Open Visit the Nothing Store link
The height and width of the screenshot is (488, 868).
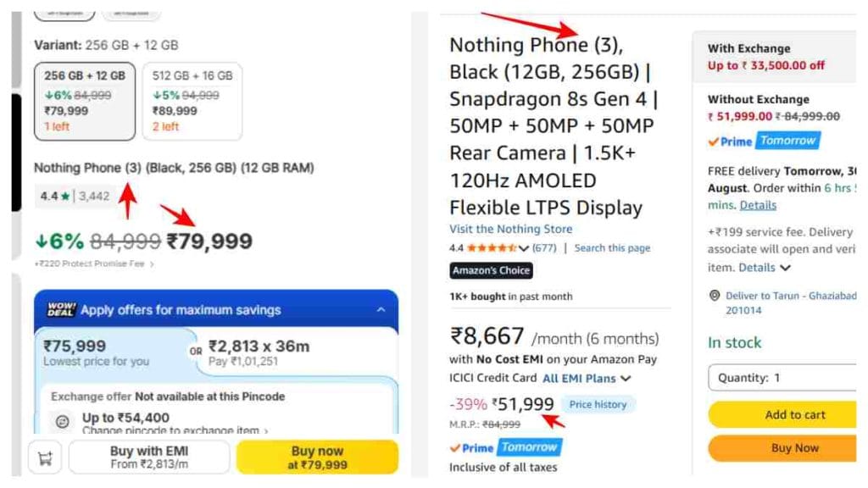(x=511, y=229)
